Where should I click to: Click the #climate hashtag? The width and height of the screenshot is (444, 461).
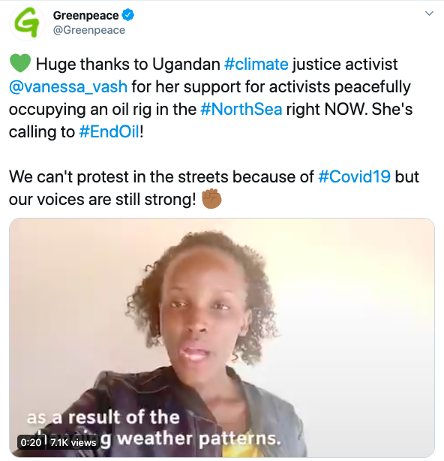click(256, 64)
